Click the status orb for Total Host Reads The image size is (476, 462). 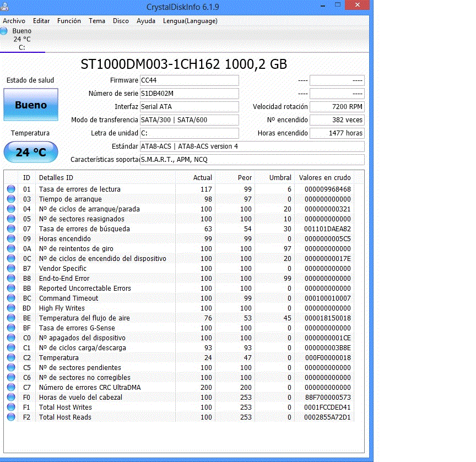[11, 417]
